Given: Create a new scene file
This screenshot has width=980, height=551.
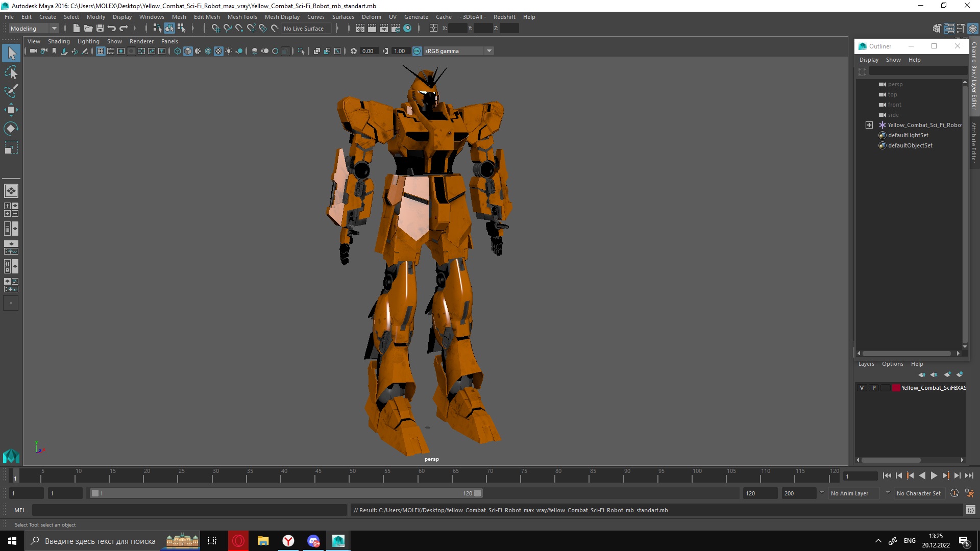Looking at the screenshot, I should (76, 29).
